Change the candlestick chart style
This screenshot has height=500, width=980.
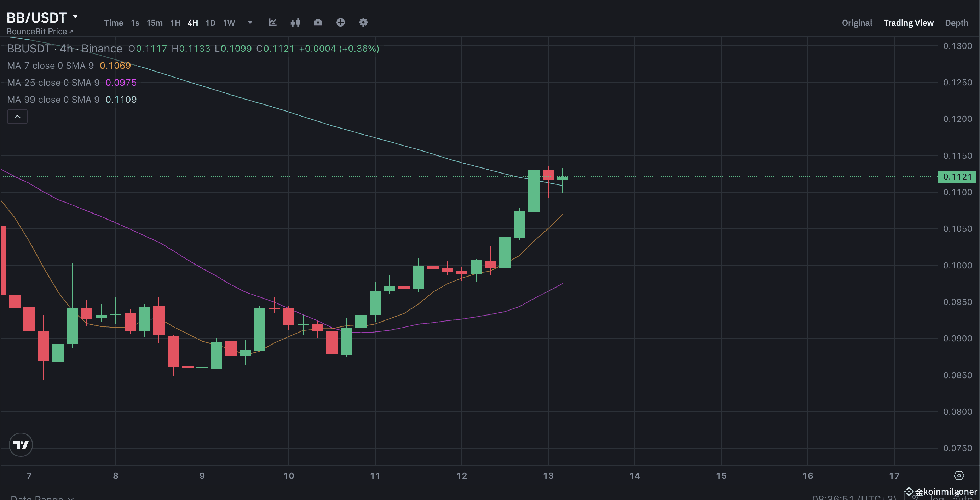tap(296, 22)
